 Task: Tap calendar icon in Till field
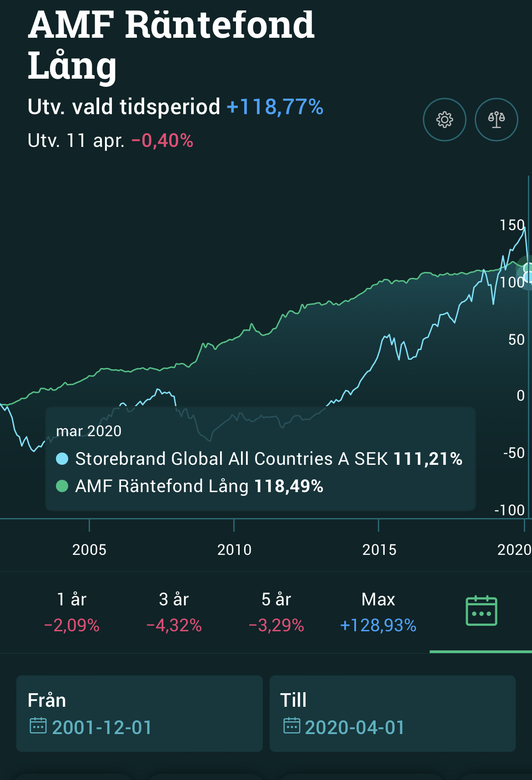(x=291, y=726)
